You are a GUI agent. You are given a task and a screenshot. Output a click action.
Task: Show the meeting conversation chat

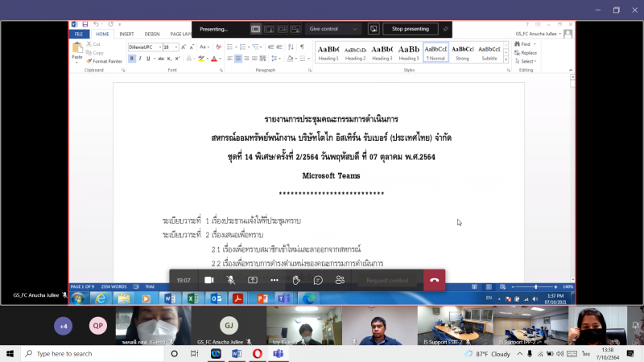coord(318,280)
